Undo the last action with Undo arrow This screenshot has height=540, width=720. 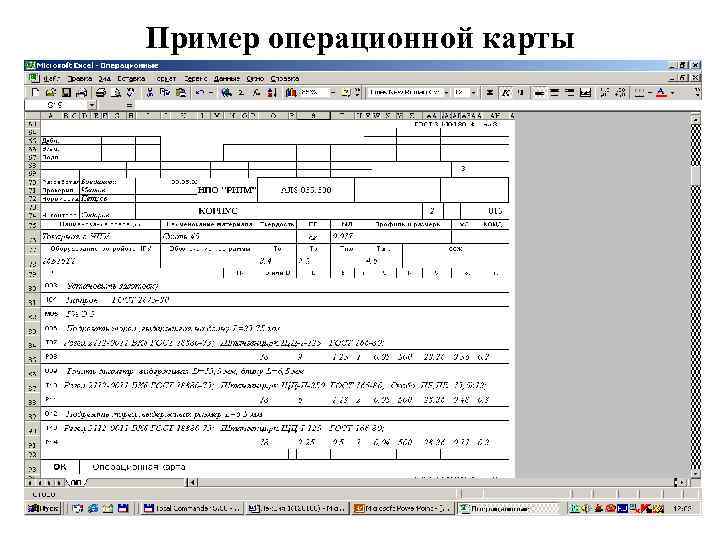[x=200, y=93]
